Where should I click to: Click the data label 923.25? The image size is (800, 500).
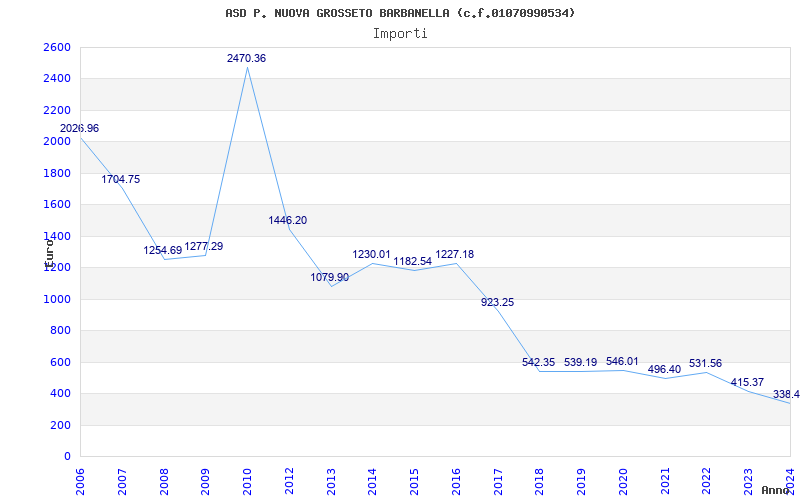[x=497, y=302]
